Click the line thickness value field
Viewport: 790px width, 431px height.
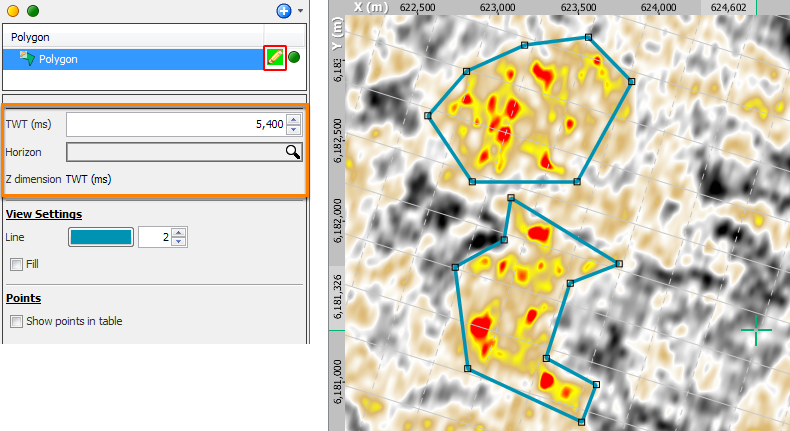click(154, 237)
